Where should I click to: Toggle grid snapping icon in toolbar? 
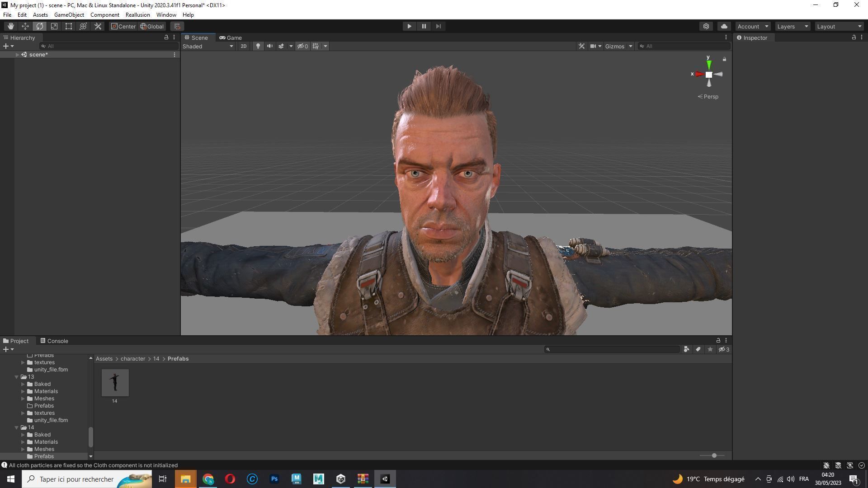(177, 26)
